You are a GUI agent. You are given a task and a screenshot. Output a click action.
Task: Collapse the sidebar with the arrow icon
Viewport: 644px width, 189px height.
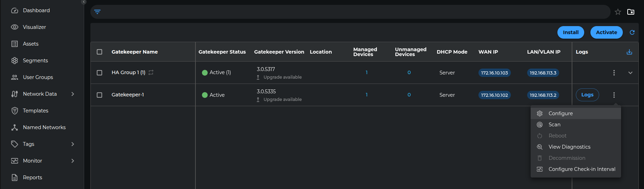click(x=83, y=2)
